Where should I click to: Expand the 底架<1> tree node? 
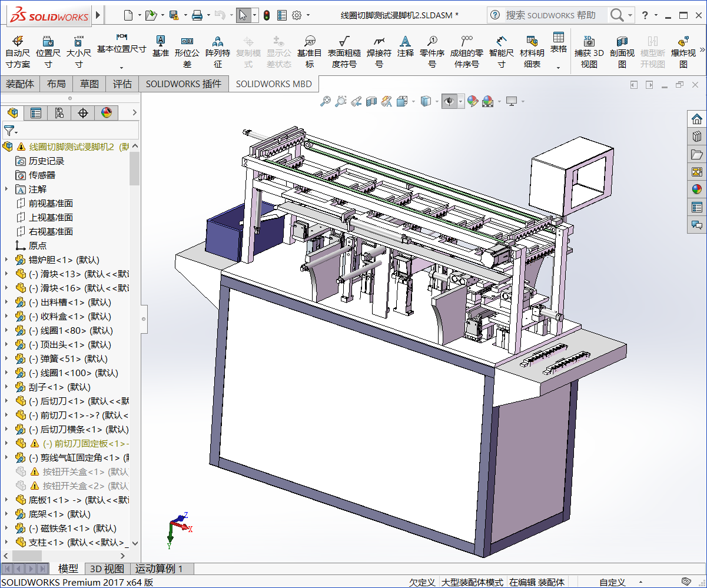[x=6, y=514]
